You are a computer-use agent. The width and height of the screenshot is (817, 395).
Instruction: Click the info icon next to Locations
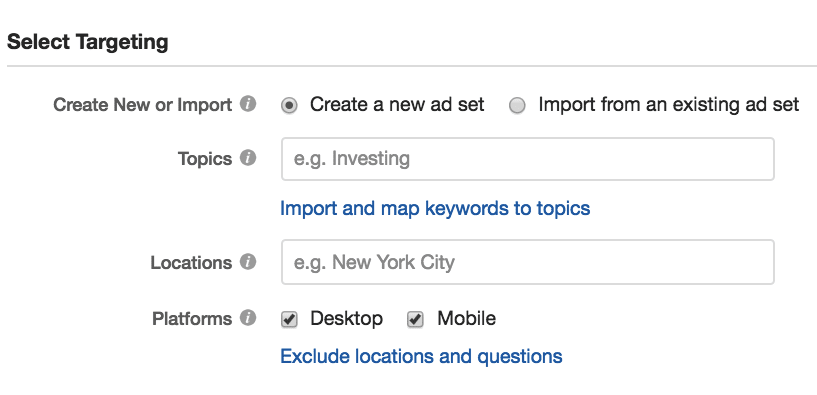[248, 262]
